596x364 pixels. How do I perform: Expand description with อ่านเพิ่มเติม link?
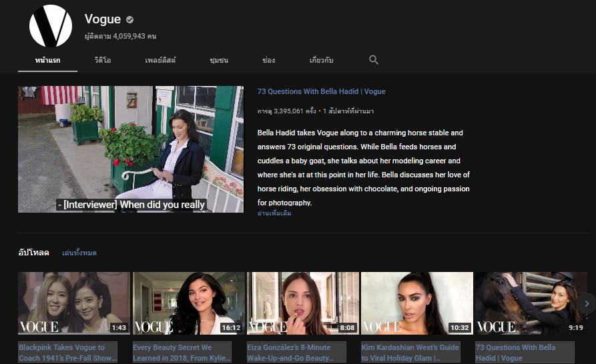[x=274, y=213]
